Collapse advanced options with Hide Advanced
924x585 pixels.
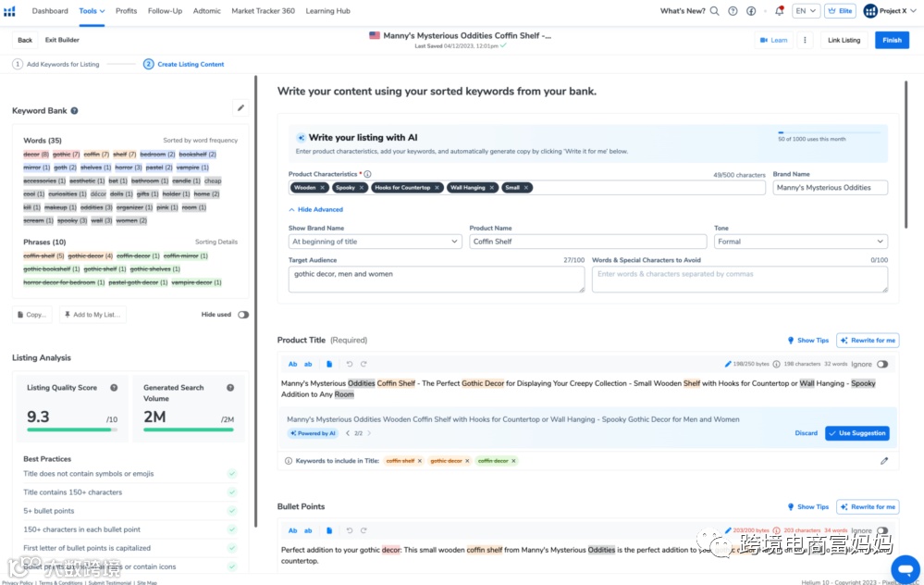(x=315, y=209)
